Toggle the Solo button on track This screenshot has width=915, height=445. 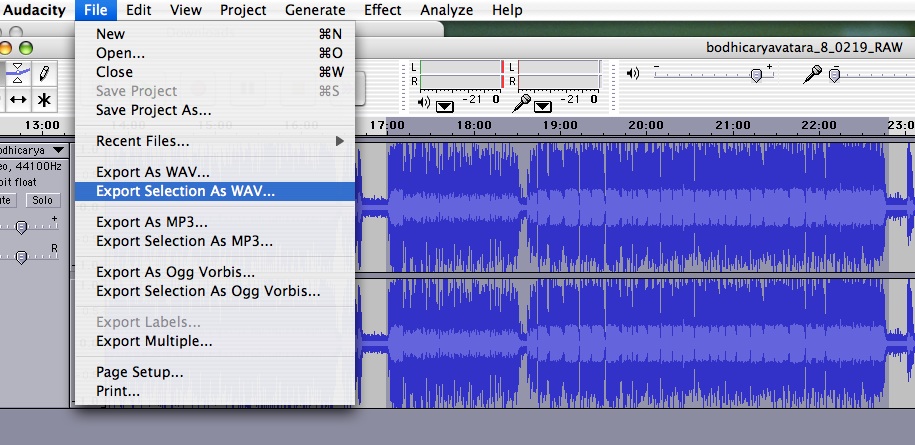coord(42,200)
